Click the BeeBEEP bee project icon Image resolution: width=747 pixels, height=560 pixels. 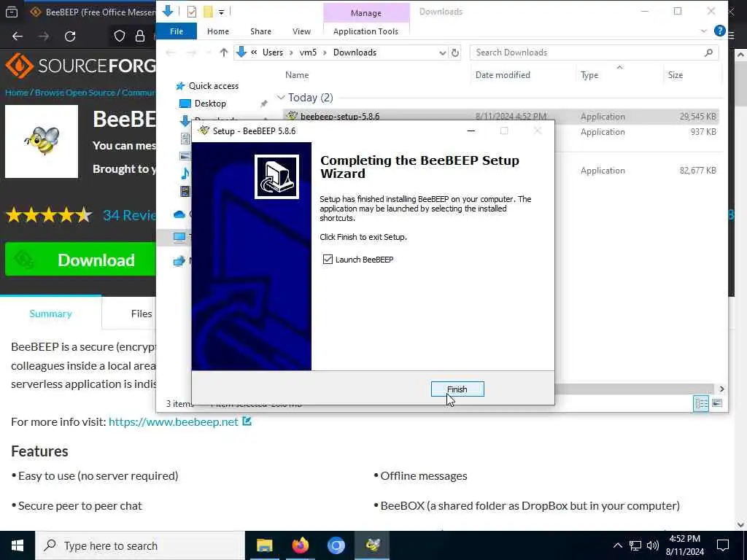(x=42, y=141)
